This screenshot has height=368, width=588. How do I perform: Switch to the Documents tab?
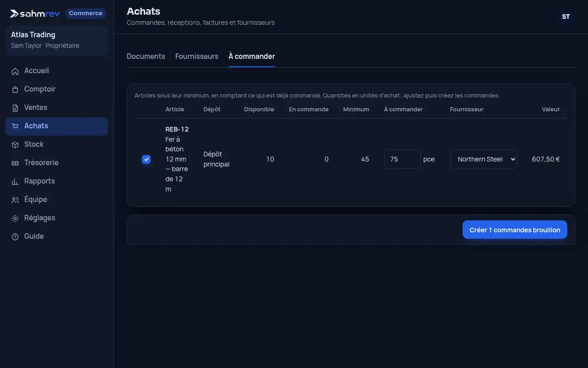(x=146, y=56)
